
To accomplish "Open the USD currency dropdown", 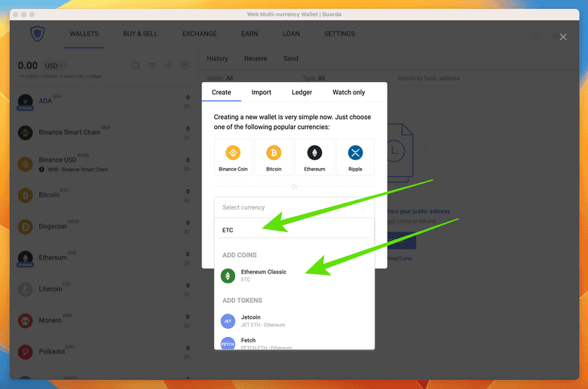I will click(53, 66).
